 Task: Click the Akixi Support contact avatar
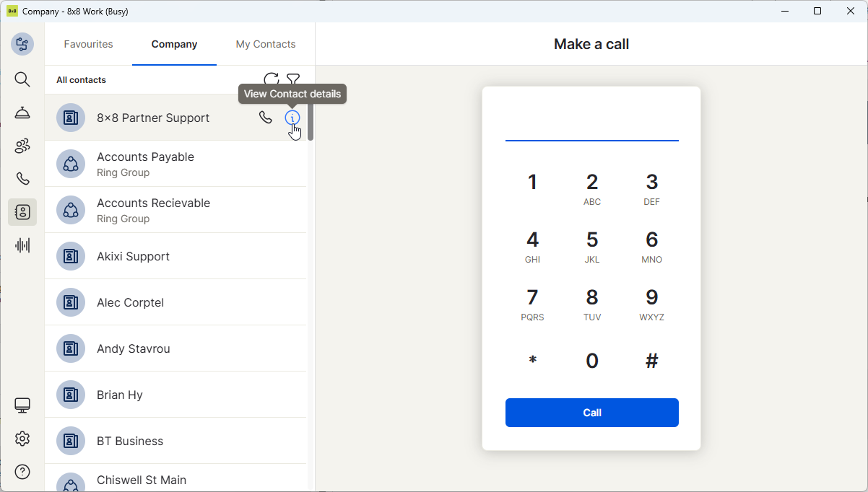click(x=71, y=256)
